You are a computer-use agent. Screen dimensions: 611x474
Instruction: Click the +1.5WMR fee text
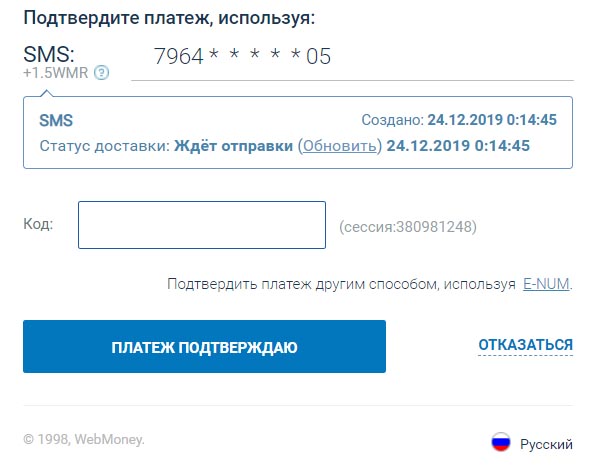click(x=55, y=72)
